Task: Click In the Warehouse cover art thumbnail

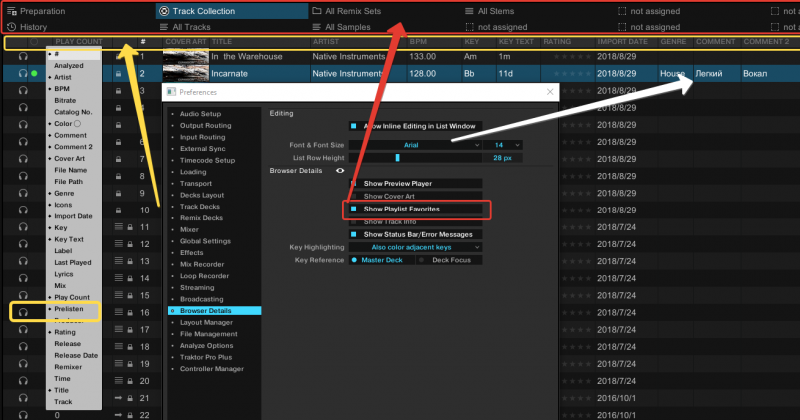Action: (x=186, y=57)
